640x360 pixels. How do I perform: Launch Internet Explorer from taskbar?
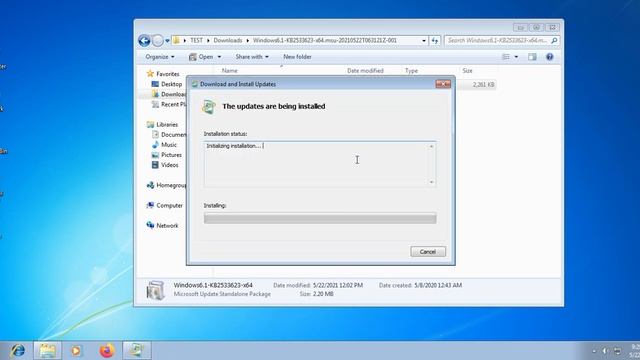(18, 350)
